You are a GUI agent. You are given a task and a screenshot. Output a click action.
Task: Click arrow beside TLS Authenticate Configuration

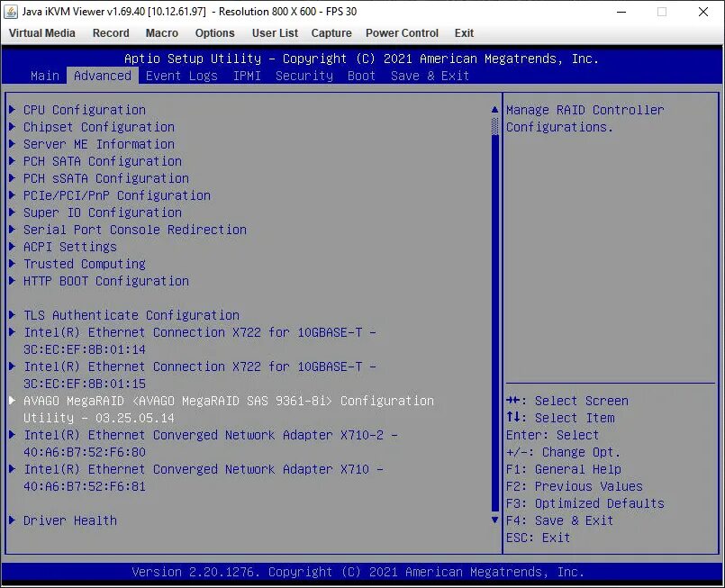(13, 315)
